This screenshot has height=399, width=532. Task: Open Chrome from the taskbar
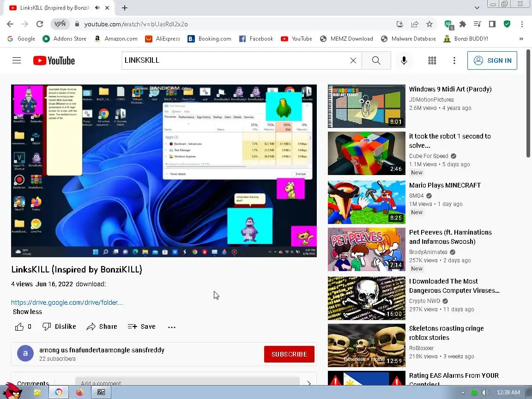point(59,392)
